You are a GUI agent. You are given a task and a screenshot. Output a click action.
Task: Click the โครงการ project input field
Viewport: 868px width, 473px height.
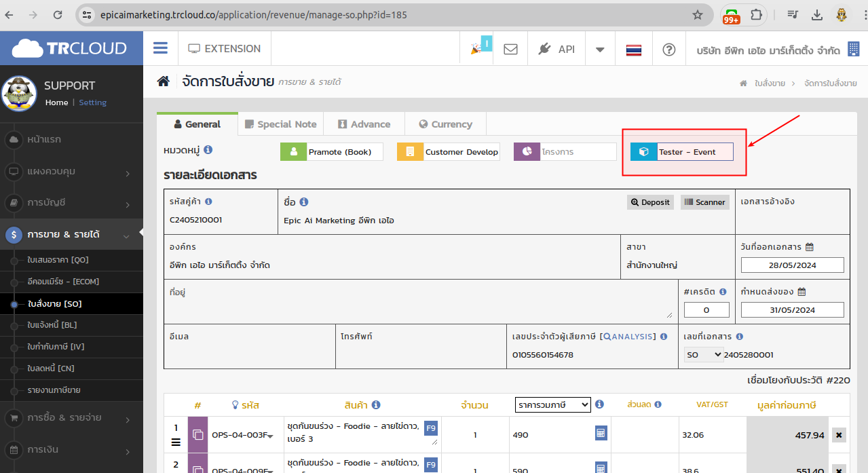tap(579, 151)
